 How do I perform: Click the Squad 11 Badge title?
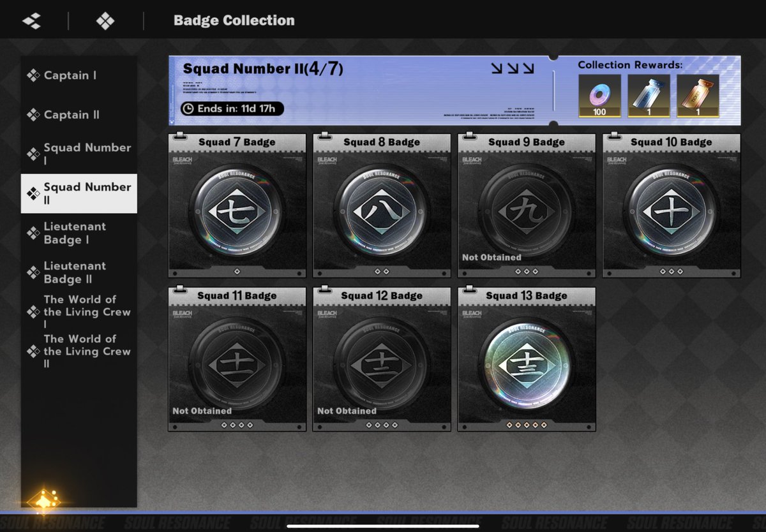[x=237, y=295]
